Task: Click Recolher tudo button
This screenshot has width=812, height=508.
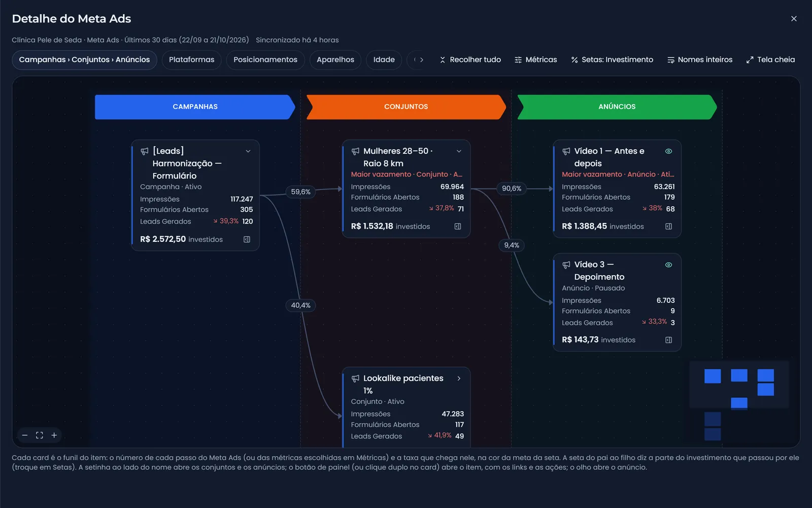Action: pyautogui.click(x=470, y=60)
